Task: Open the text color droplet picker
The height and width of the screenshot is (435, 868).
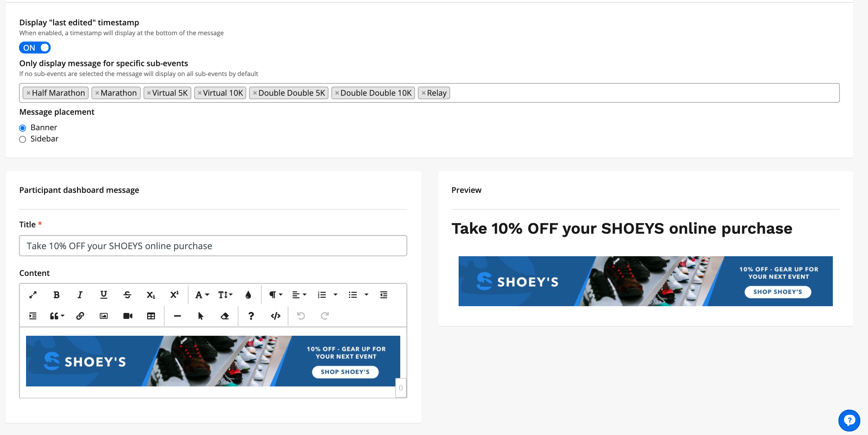Action: click(248, 295)
